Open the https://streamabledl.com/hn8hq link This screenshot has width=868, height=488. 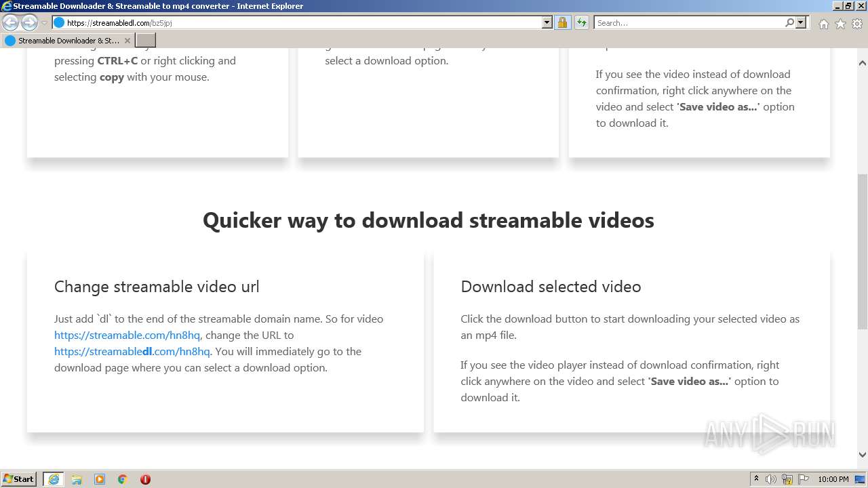tap(132, 351)
